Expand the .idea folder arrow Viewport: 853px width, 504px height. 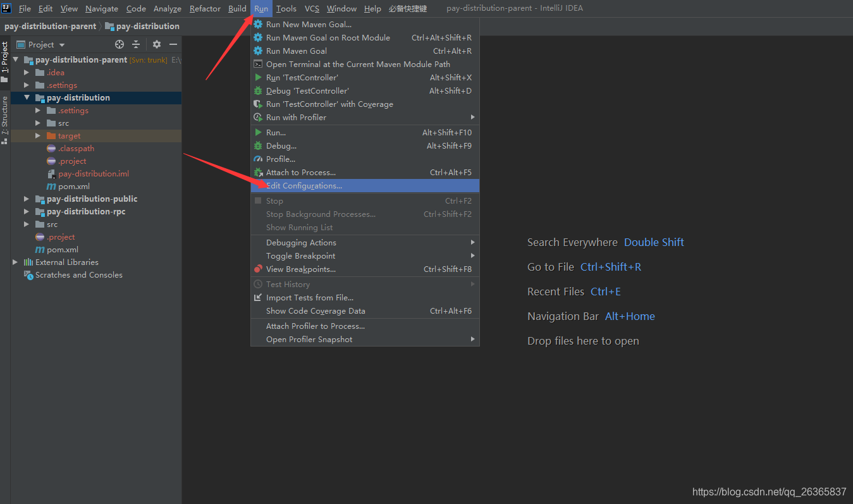coord(27,72)
